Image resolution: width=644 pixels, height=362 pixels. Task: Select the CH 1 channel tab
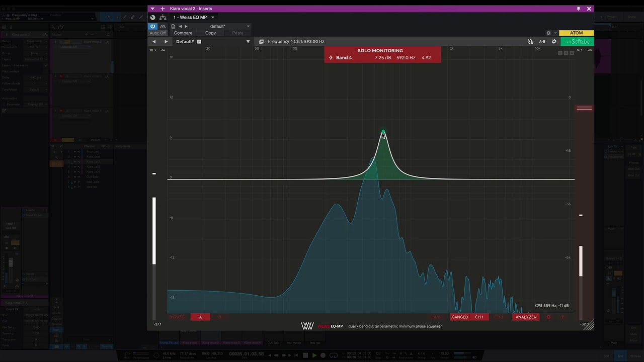[479, 317]
